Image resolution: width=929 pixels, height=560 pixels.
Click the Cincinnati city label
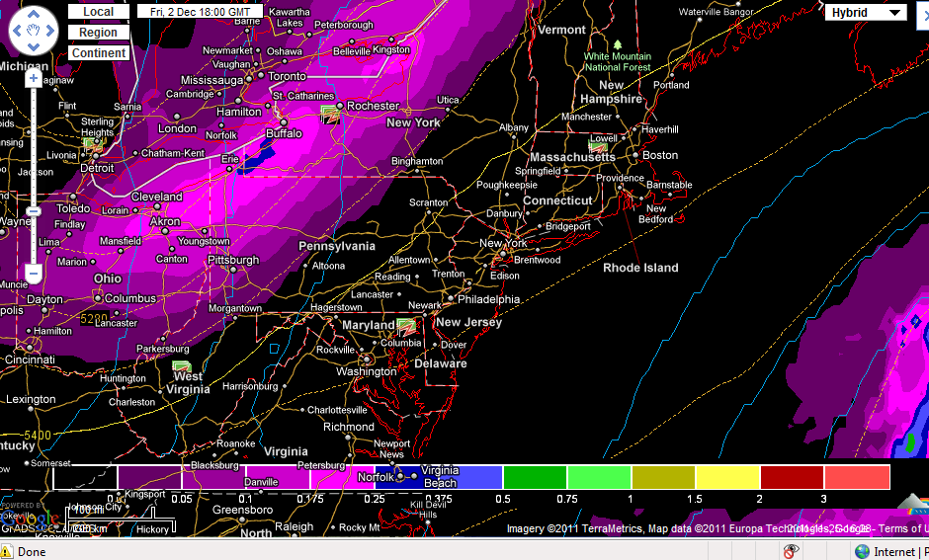pyautogui.click(x=30, y=360)
